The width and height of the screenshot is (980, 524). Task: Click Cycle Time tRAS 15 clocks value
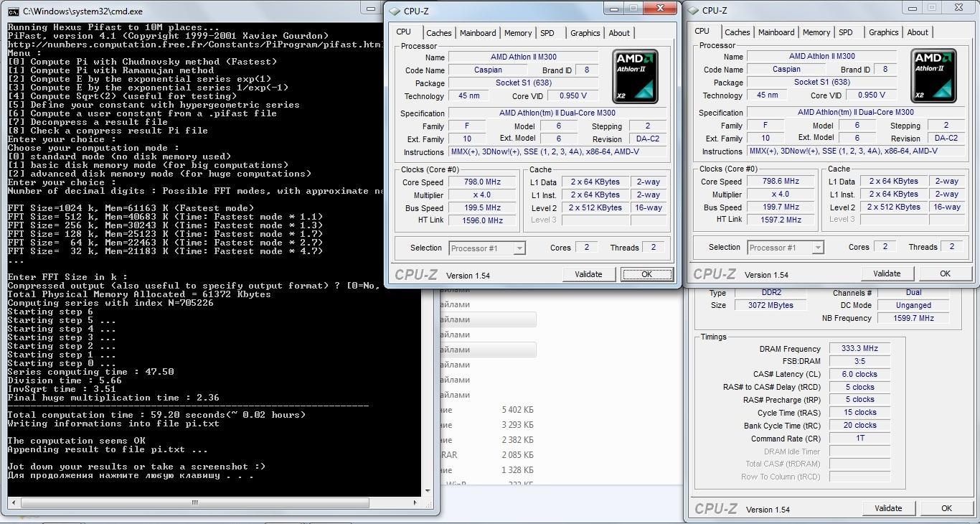click(x=859, y=413)
